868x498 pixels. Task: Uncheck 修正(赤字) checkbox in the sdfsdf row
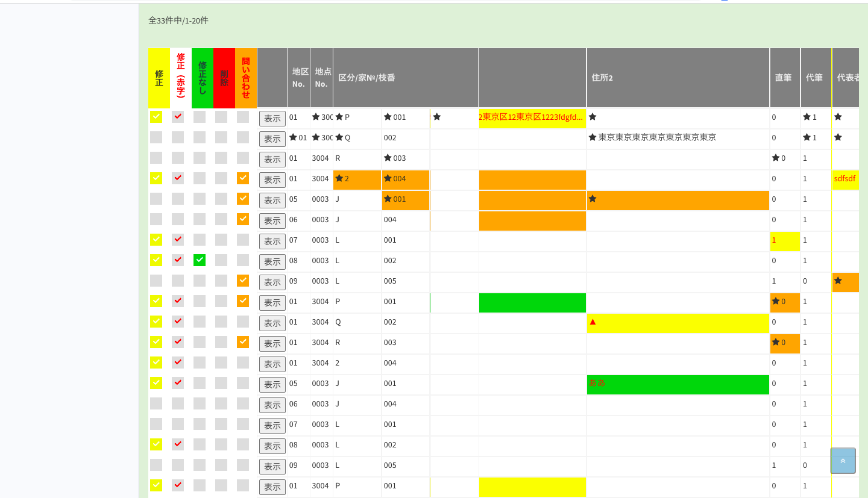pyautogui.click(x=178, y=178)
